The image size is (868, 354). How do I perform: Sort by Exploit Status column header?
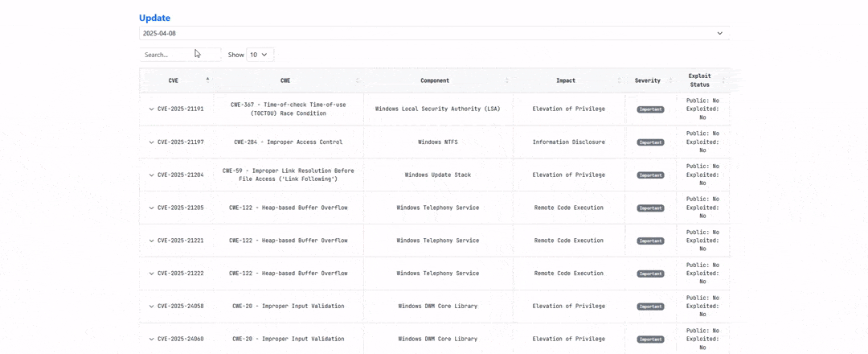699,80
